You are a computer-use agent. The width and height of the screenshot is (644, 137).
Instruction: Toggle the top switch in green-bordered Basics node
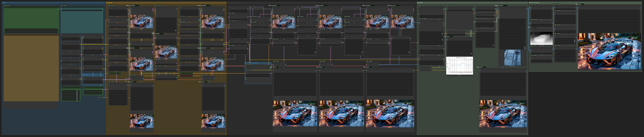point(77,91)
